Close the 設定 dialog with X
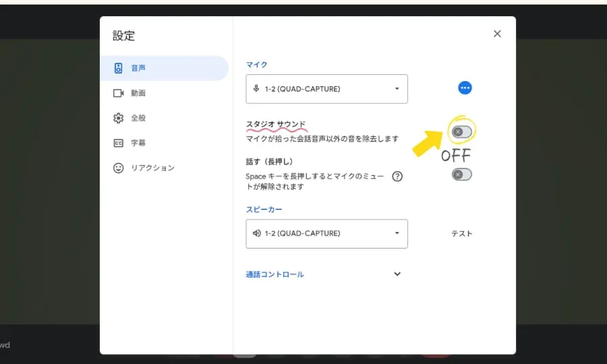The width and height of the screenshot is (607, 364). tap(497, 34)
